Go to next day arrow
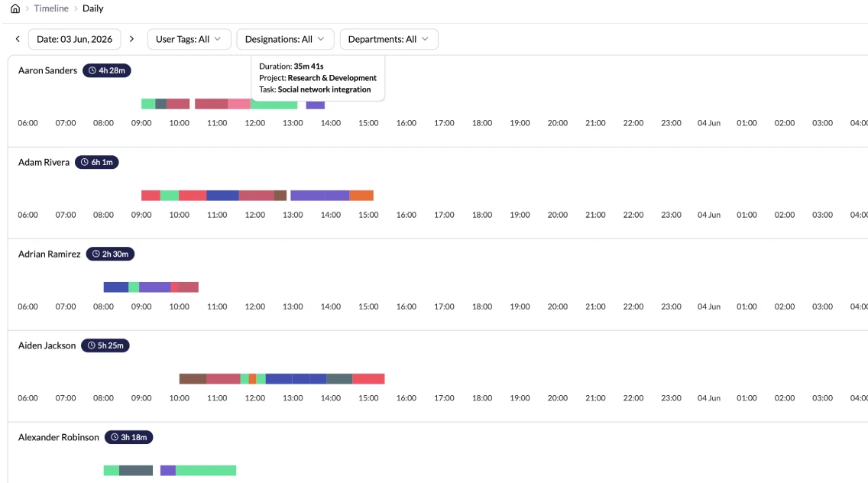The height and width of the screenshot is (483, 868). click(x=131, y=39)
